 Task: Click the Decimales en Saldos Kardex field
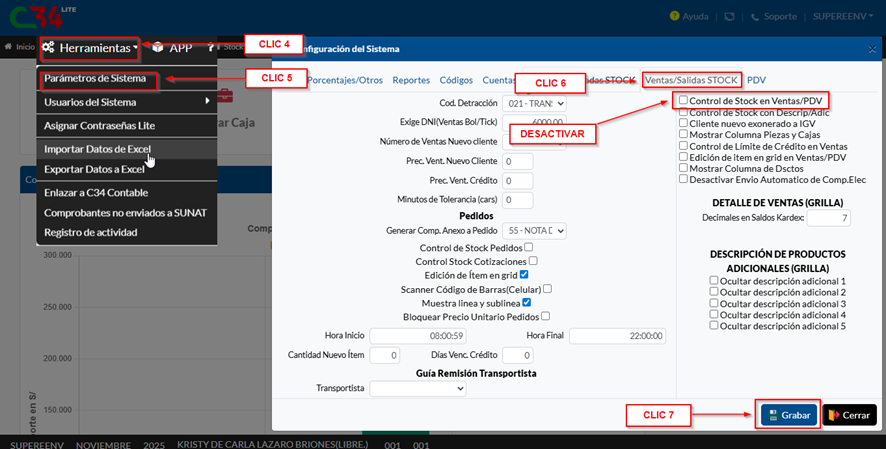[828, 218]
